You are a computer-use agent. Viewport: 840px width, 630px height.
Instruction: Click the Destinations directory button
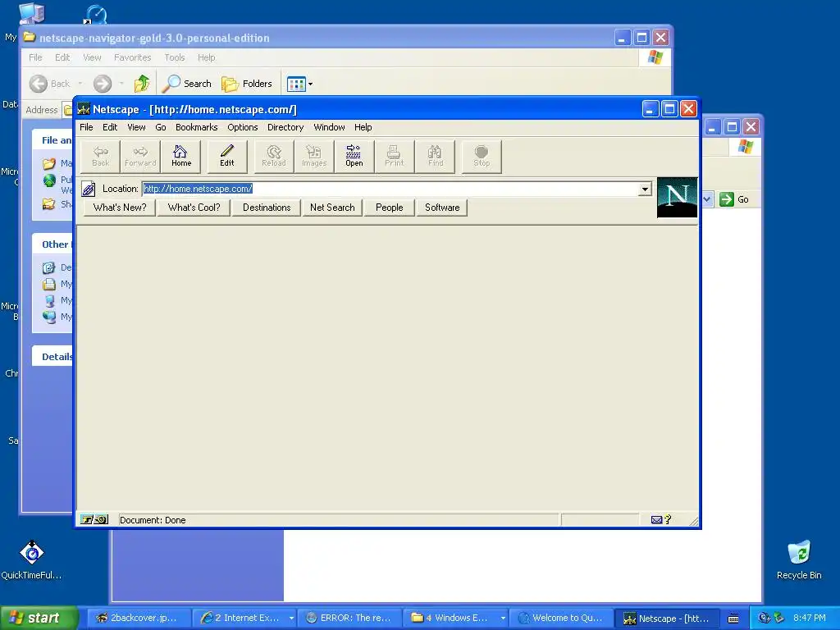267,208
